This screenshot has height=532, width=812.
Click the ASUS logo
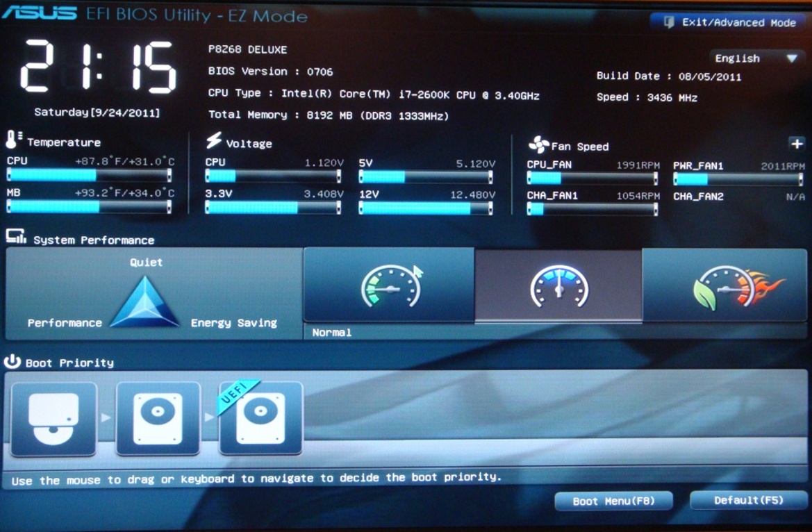tap(40, 12)
